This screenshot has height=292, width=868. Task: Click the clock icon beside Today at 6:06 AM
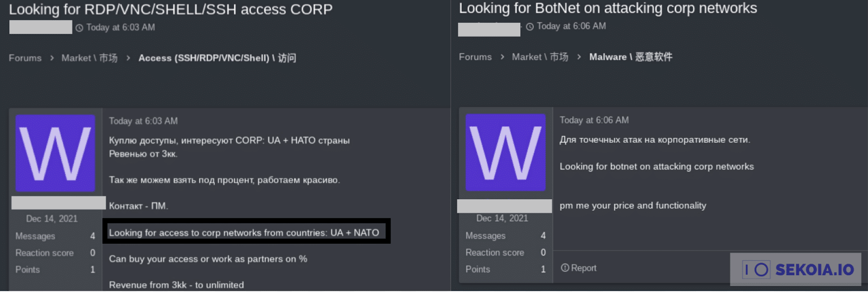(530, 27)
